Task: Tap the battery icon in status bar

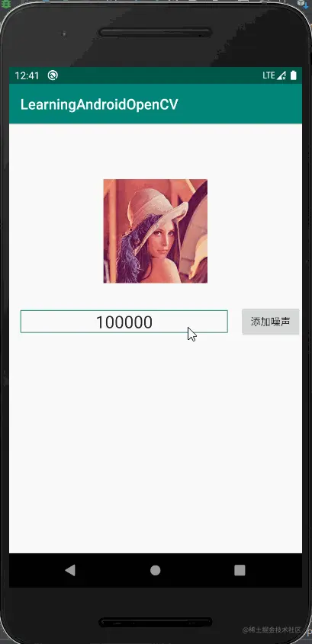Action: 294,75
